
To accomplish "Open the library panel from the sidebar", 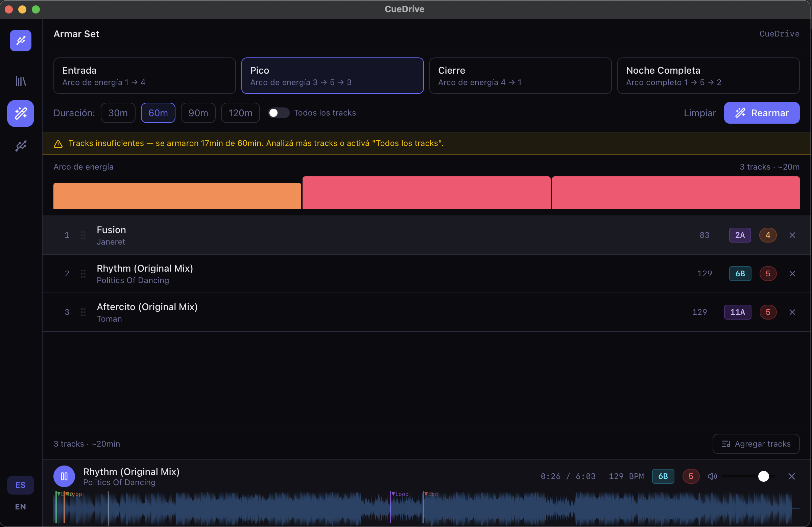I will tap(20, 81).
